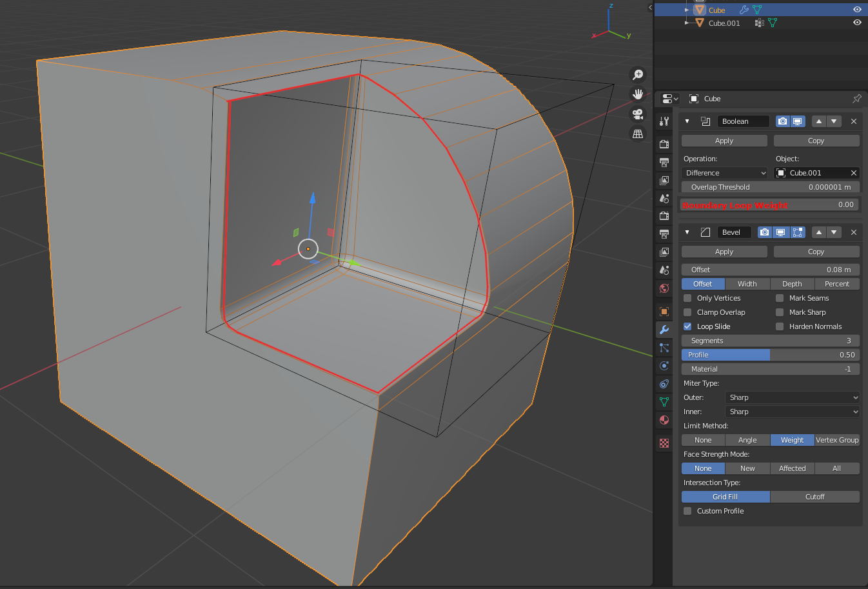Viewport: 868px width, 589px height.
Task: Open the Active Tool properties tab
Action: tap(664, 121)
